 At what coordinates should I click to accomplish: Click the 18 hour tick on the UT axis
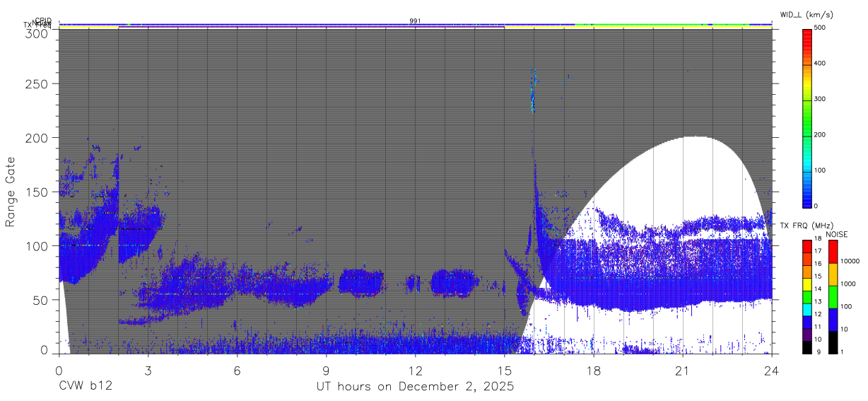point(593,370)
